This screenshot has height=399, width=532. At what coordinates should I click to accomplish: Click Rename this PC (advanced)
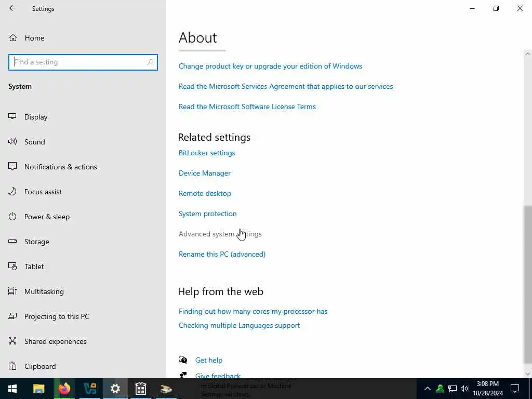[222, 254]
